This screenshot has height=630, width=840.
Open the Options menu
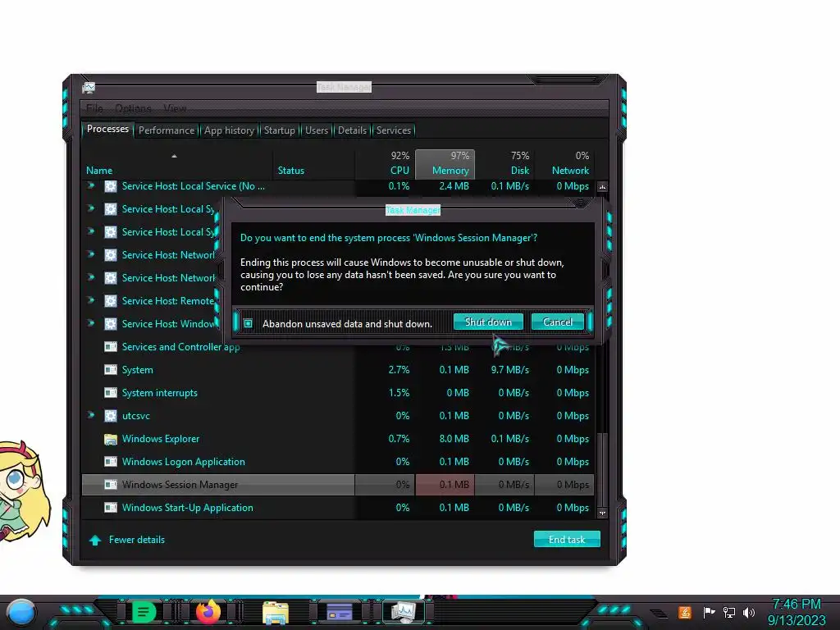pyautogui.click(x=133, y=109)
